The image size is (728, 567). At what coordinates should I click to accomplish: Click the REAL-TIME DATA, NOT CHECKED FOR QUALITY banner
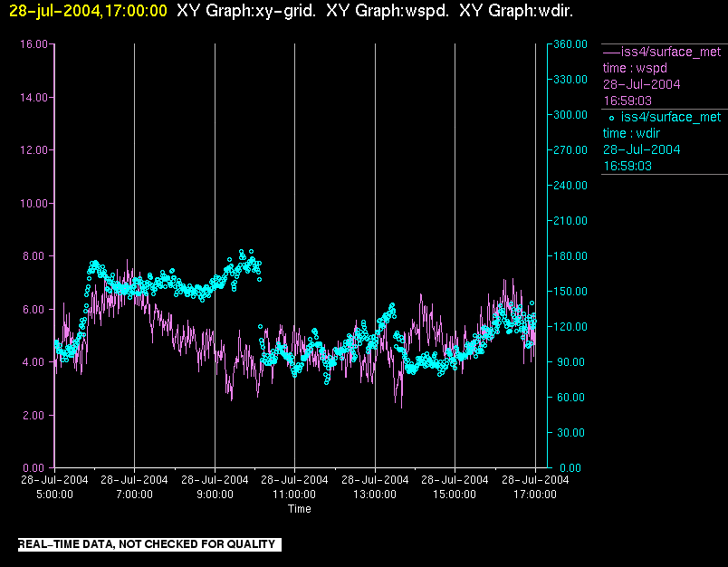click(x=149, y=544)
